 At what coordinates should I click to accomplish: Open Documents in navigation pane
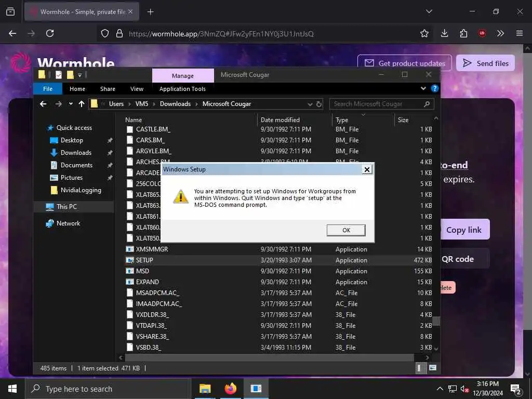pyautogui.click(x=76, y=165)
